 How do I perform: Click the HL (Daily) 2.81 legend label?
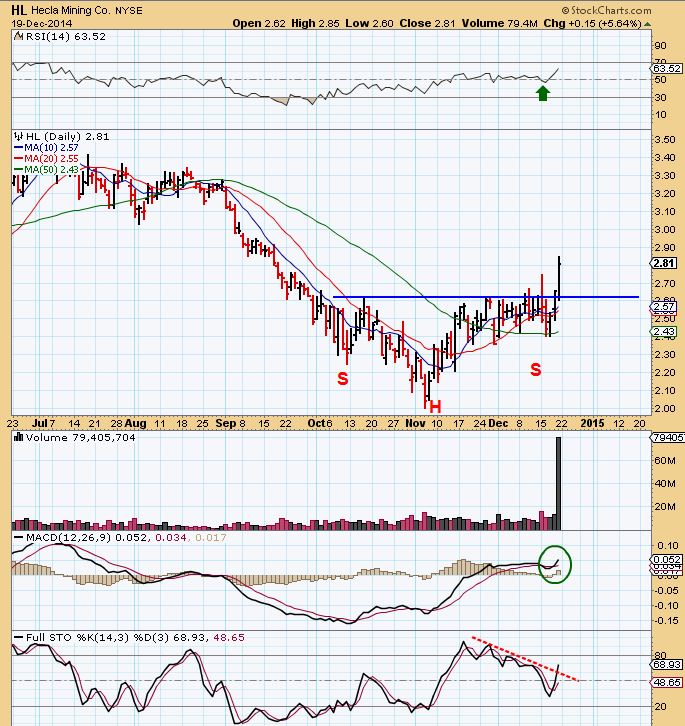click(x=68, y=136)
